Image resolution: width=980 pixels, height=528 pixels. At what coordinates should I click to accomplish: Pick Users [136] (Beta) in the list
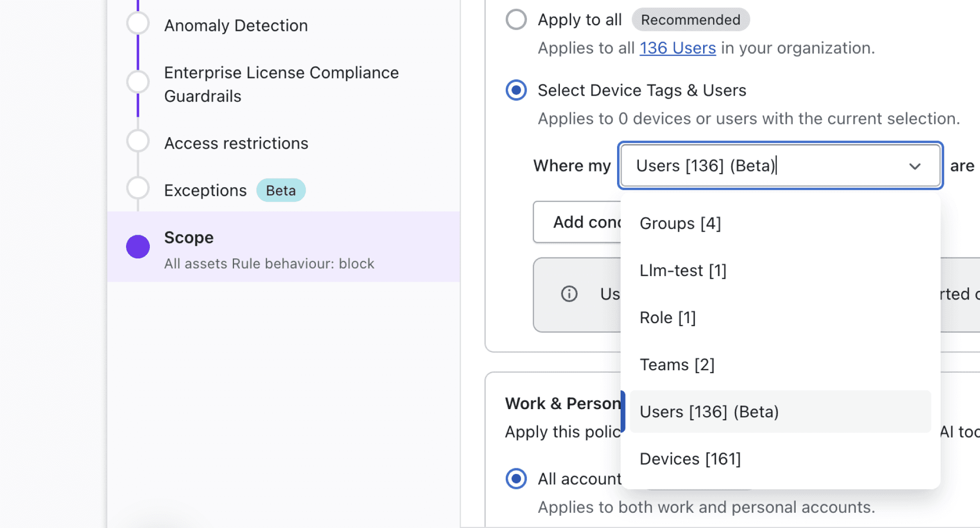(x=780, y=412)
